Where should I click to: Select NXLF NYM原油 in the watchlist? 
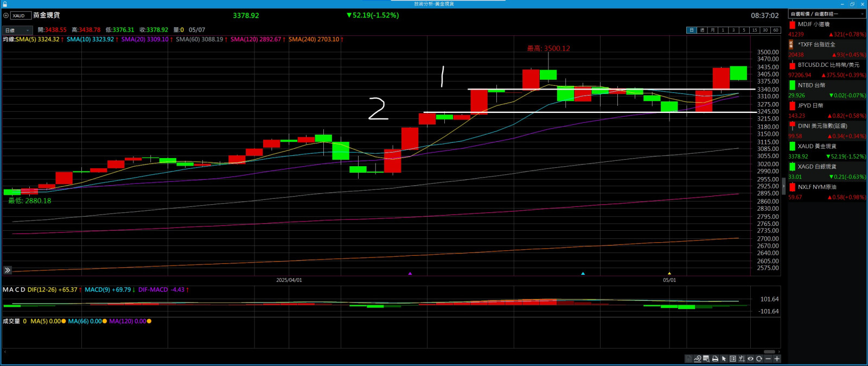827,192
